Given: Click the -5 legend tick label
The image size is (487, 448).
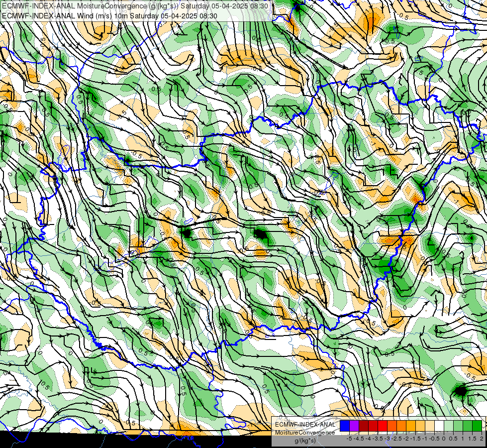Looking at the screenshot, I should (349, 439).
